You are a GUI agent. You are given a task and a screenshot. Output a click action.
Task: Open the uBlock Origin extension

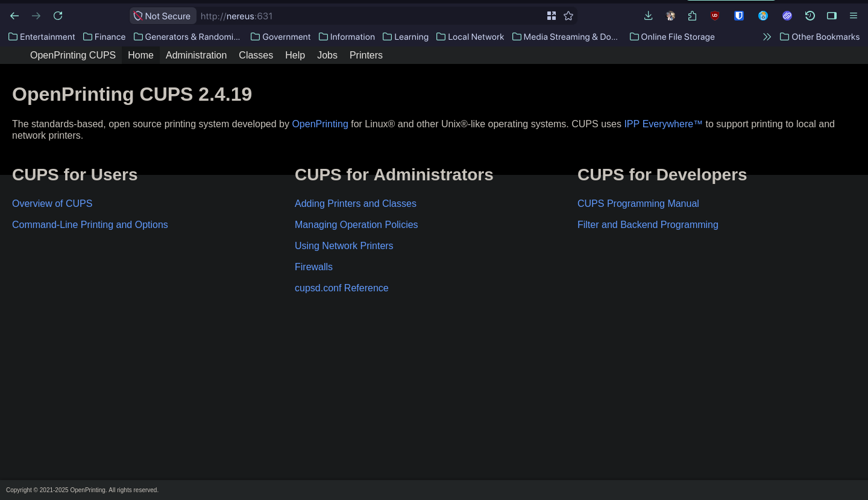[x=715, y=16]
